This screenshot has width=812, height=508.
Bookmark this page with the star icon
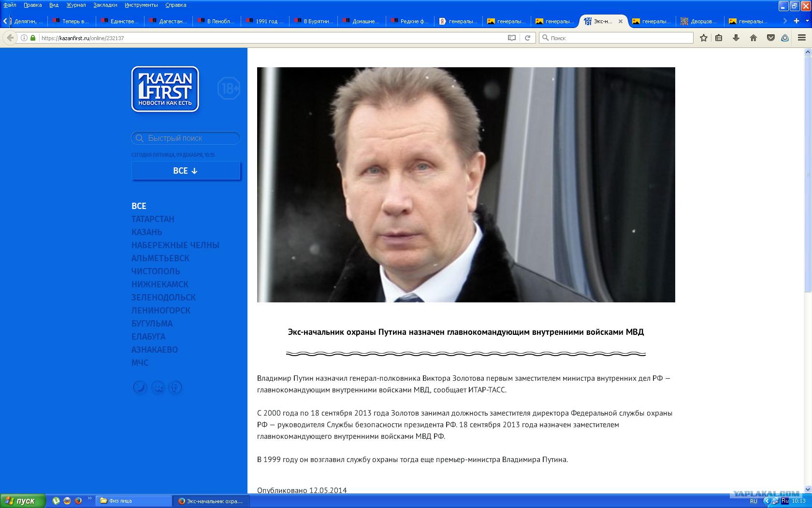704,38
